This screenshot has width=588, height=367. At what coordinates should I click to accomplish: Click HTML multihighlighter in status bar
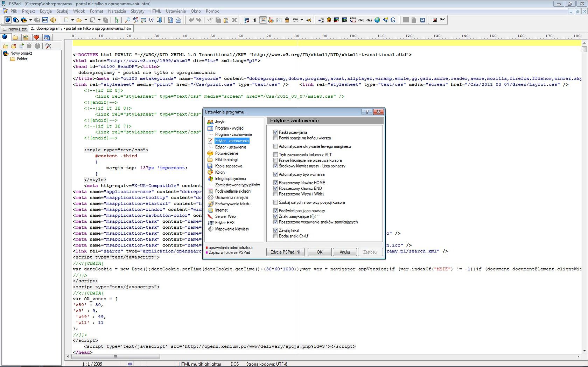coord(200,364)
